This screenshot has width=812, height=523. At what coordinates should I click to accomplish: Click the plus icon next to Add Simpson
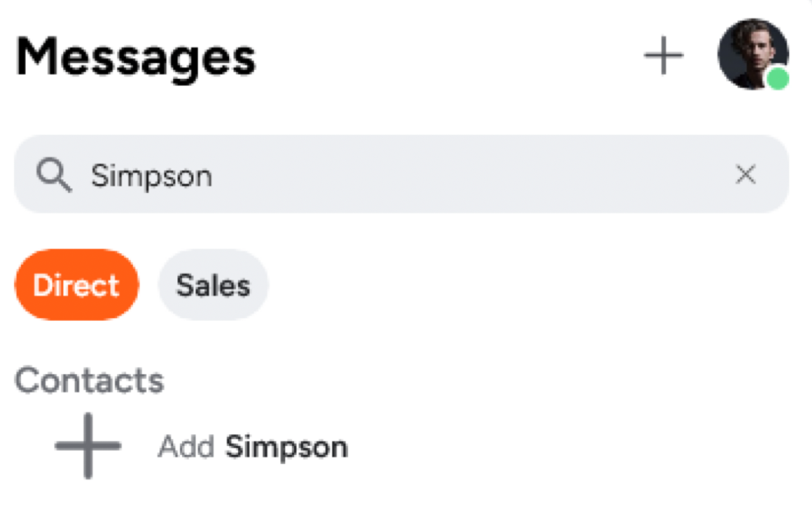point(87,446)
